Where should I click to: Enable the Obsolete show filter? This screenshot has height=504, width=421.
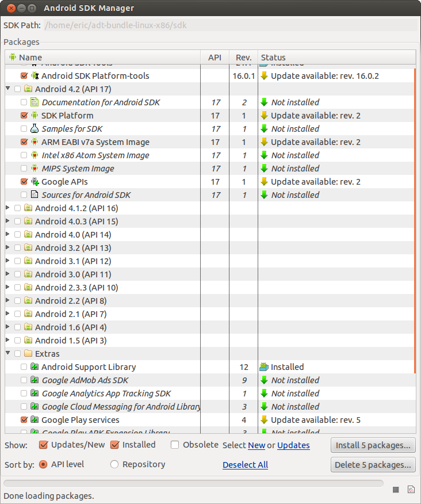(175, 445)
